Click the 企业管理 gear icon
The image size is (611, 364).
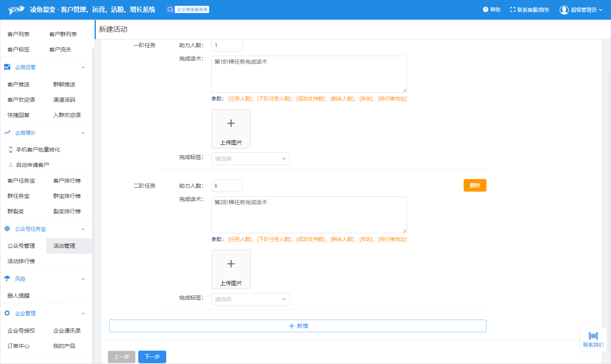point(7,313)
